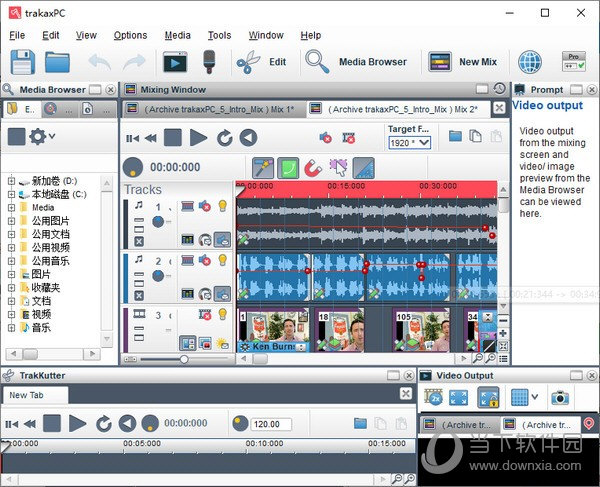Toggle the track 1 lightbulb solo
Viewport: 600px width, 487px height.
223,206
